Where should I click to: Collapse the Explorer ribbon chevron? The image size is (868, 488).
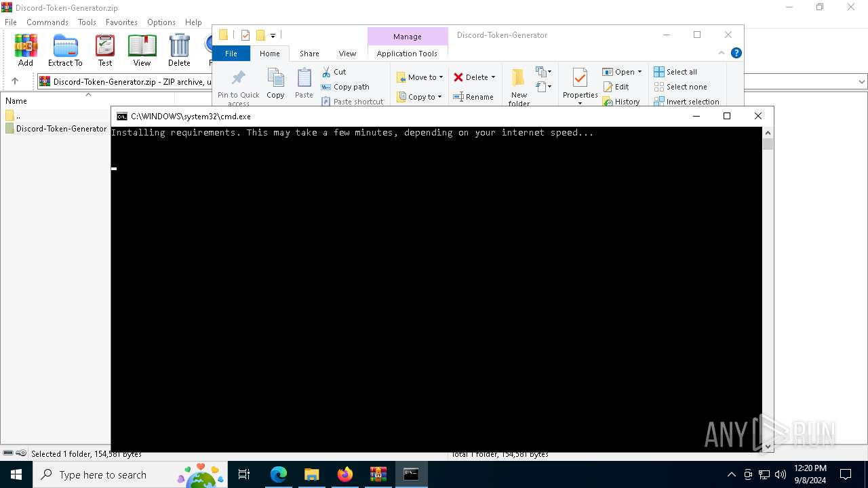click(x=722, y=53)
